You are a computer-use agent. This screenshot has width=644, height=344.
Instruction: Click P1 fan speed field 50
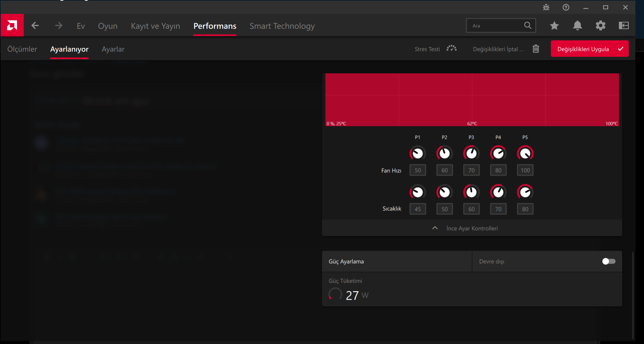[x=418, y=170]
